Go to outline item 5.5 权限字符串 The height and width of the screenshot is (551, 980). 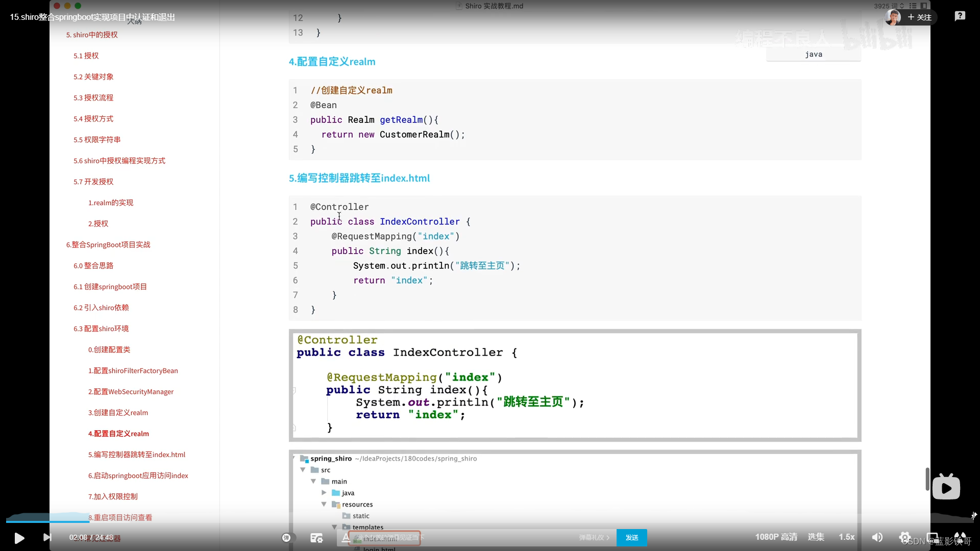click(x=97, y=139)
